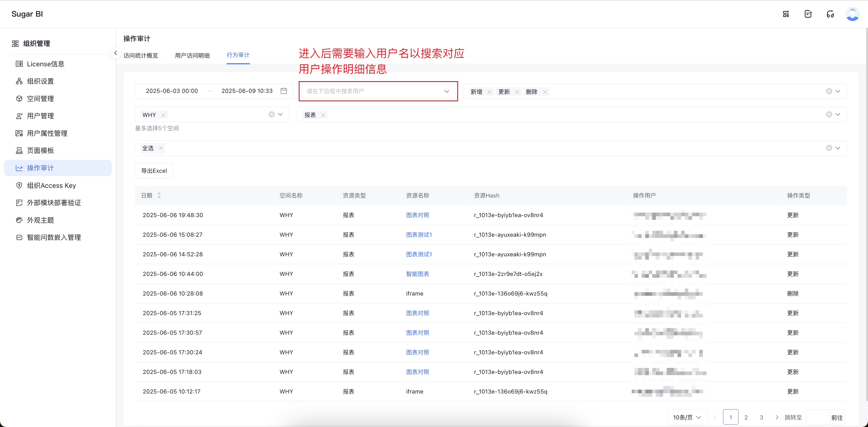The image size is (868, 427).
Task: Open 组织设置 in sidebar
Action: click(58, 81)
